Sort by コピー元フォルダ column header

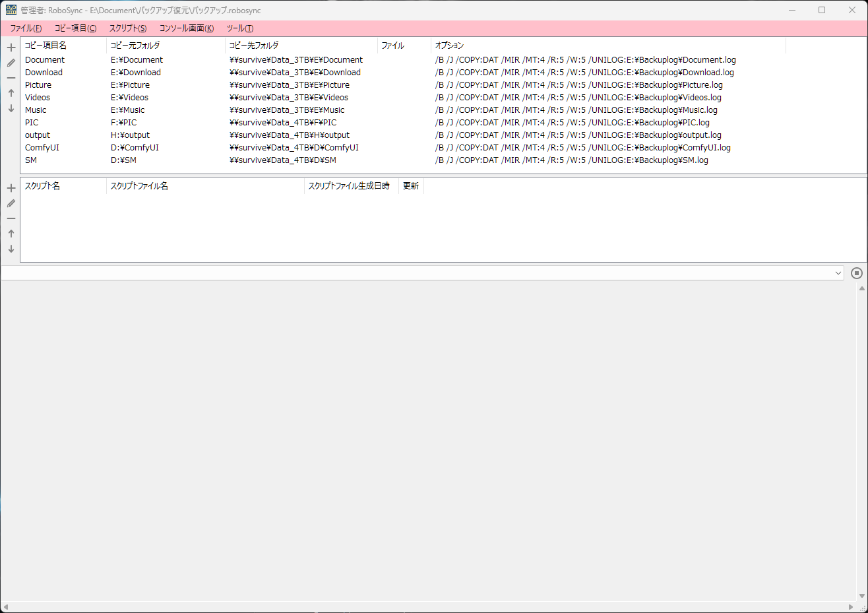pyautogui.click(x=165, y=46)
